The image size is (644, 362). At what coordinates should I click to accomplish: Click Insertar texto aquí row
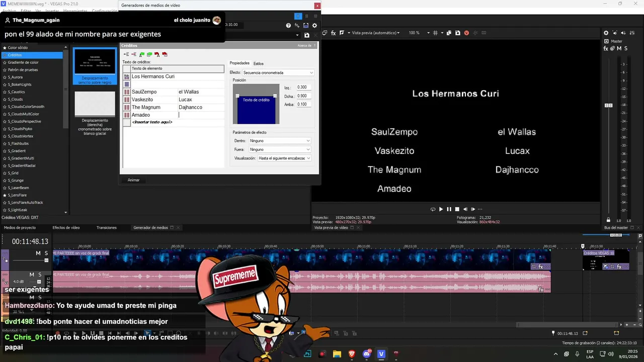(174, 122)
